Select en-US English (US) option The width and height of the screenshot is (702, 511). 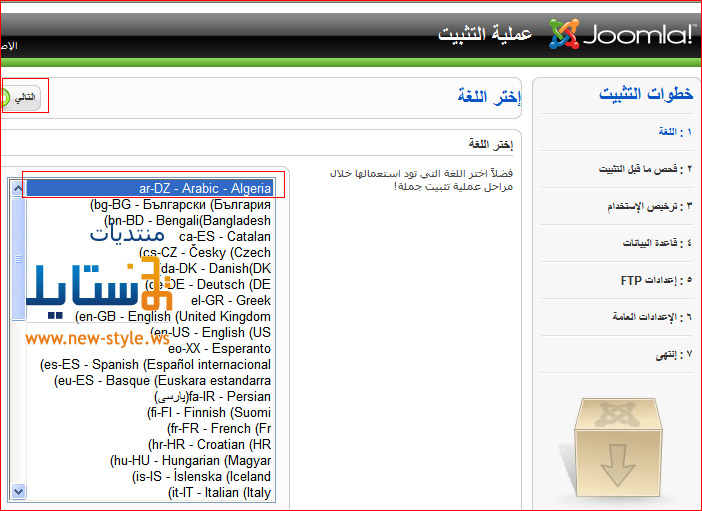(x=149, y=332)
